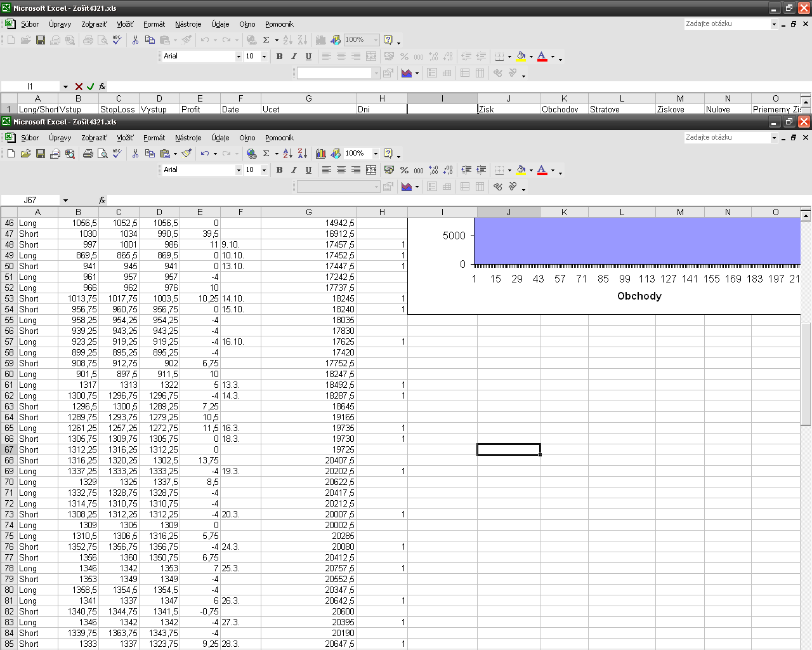Open Chart Type dropdown arrow in active window
The width and height of the screenshot is (812, 650).
pos(417,187)
